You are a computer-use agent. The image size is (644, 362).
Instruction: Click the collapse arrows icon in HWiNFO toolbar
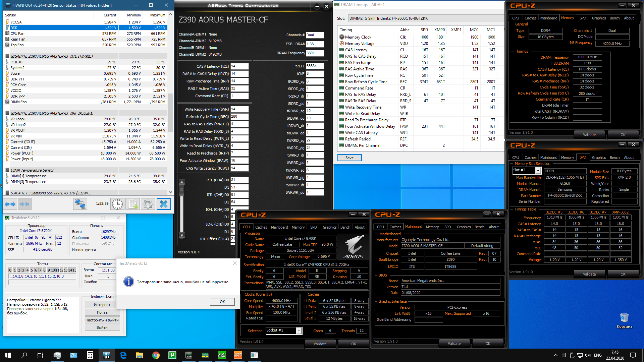pos(24,204)
